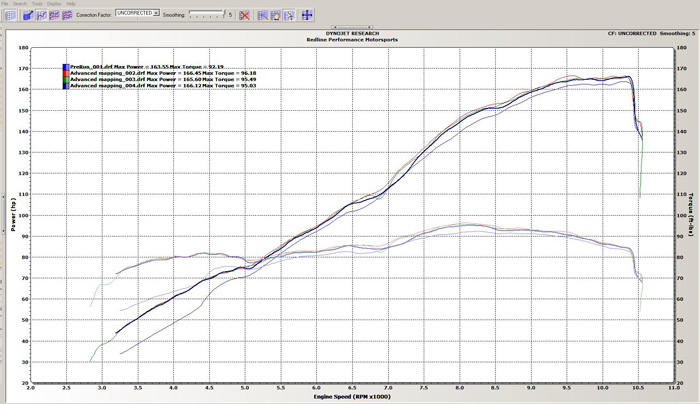Click the 'Smoothing: 5' chart label
Viewport: 700px width, 404px height.
tap(677, 33)
